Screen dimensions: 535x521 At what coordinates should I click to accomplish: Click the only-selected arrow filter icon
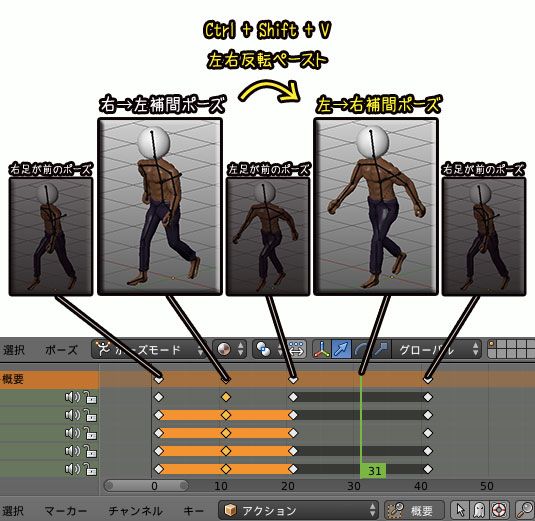coord(461,510)
